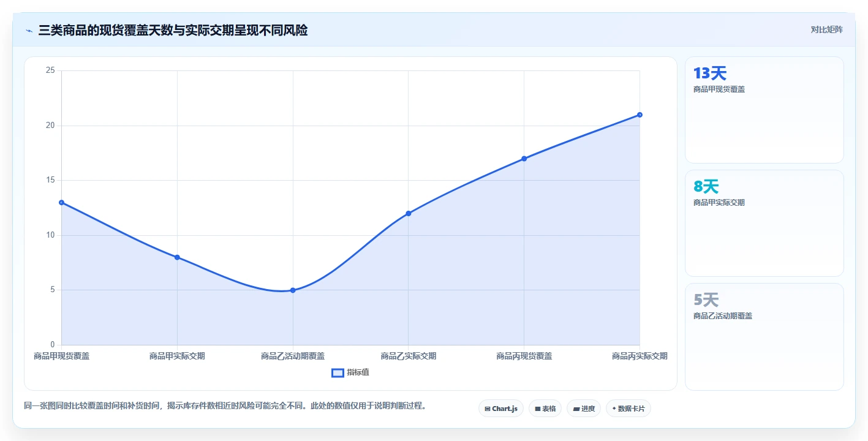Viewport: 868px width, 441px height.
Task: Click the y-axis value 20
Action: click(x=50, y=126)
